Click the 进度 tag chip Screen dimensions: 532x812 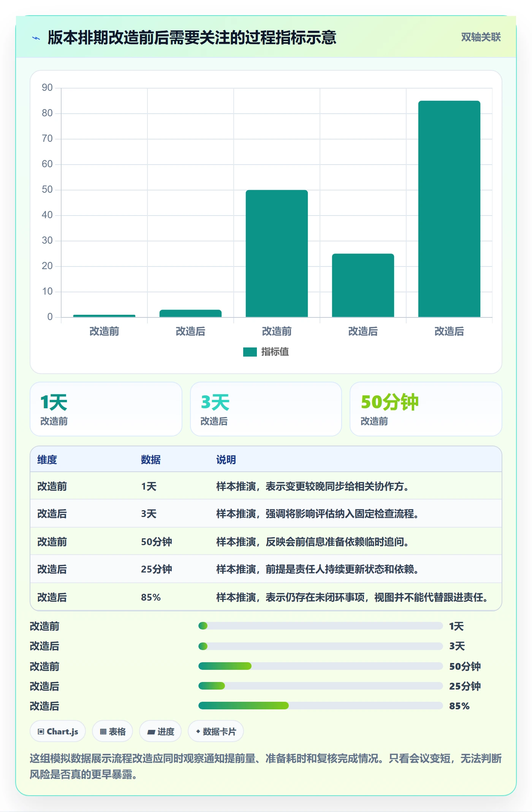pos(160,731)
